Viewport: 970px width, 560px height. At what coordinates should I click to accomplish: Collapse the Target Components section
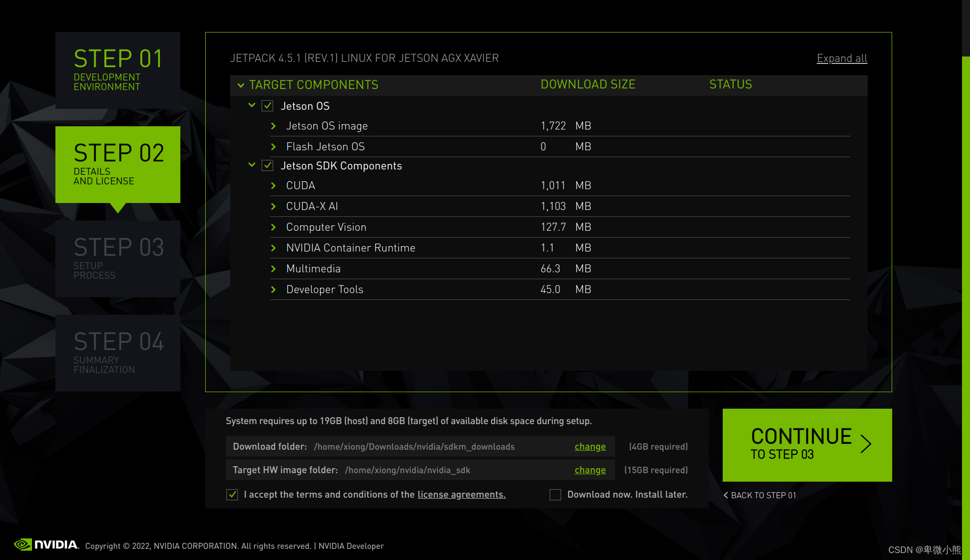pyautogui.click(x=241, y=85)
